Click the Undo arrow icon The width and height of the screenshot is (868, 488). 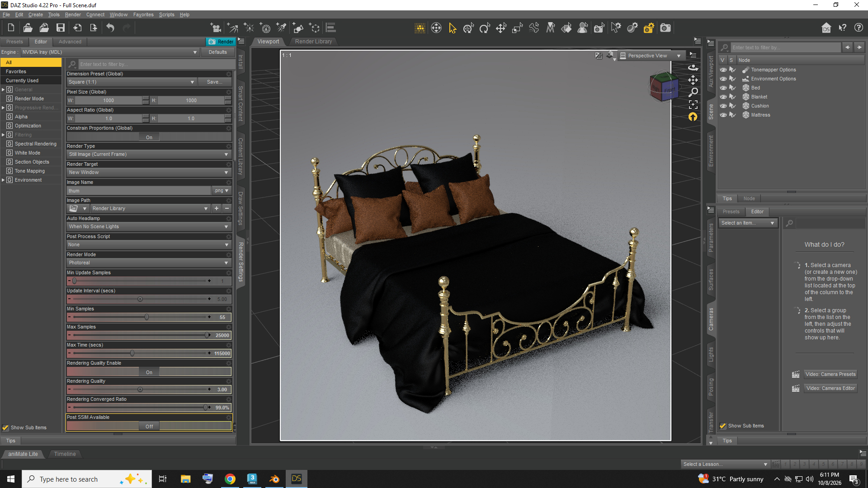(x=110, y=28)
